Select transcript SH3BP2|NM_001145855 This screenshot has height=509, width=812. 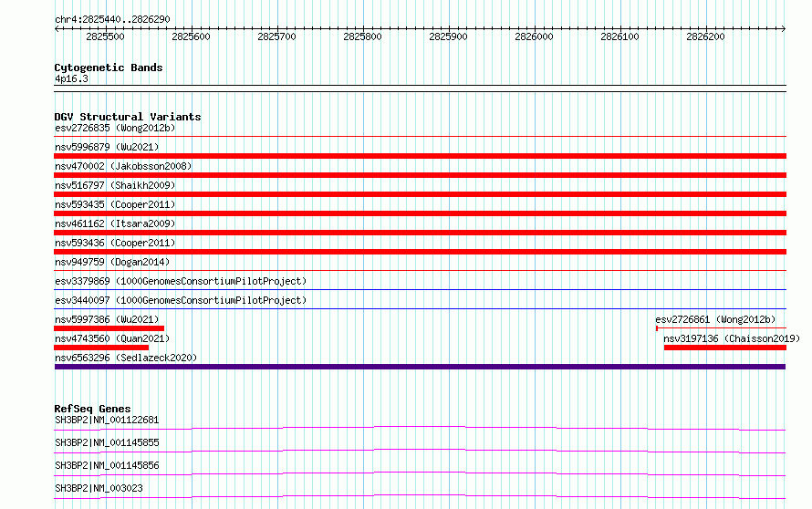[107, 442]
